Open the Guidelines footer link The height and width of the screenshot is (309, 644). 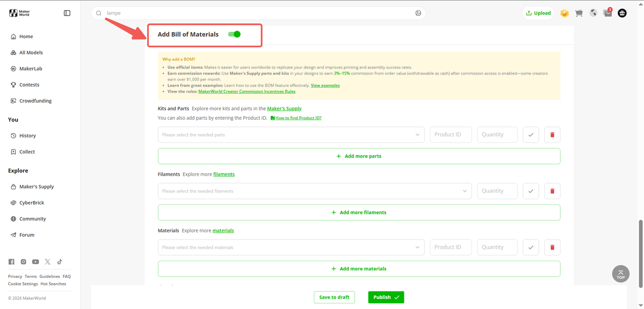tap(50, 276)
